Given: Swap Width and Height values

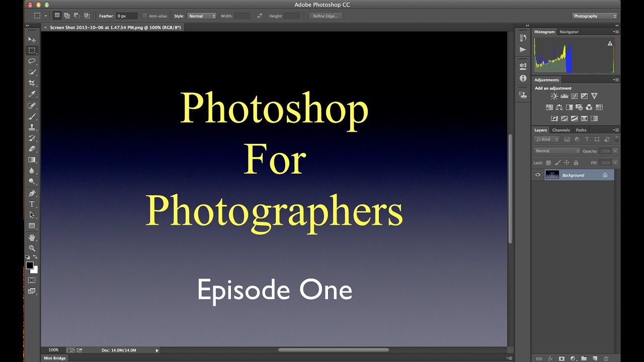Looking at the screenshot, I should 260,16.
